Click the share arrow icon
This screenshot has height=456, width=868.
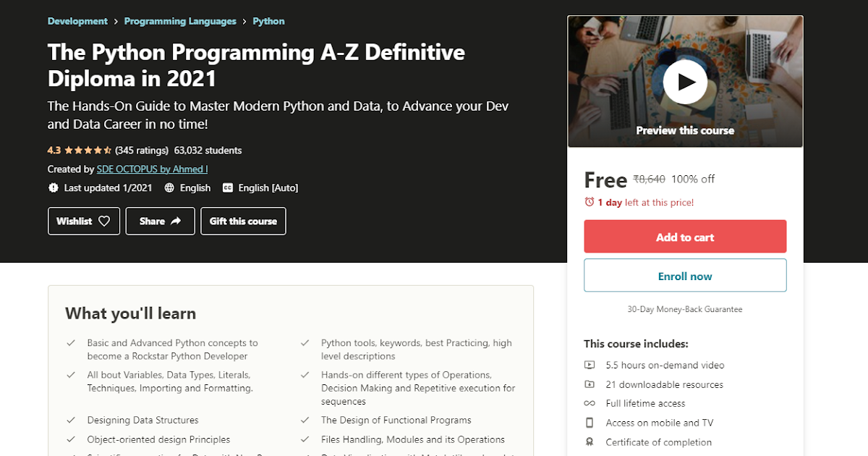176,221
